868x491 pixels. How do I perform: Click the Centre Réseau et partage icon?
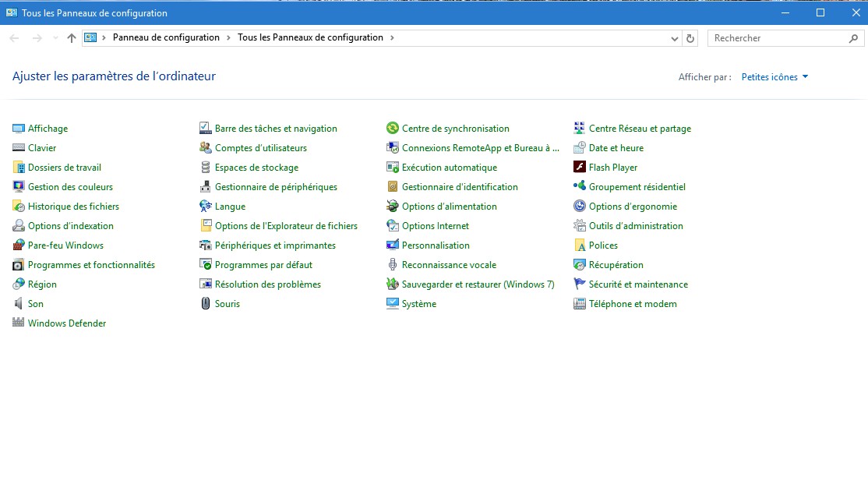point(580,129)
